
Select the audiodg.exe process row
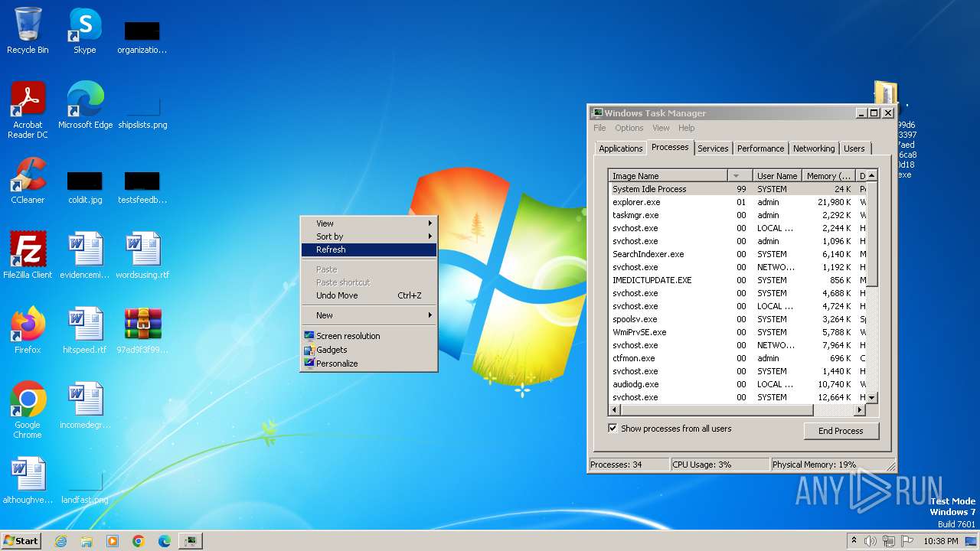tap(737, 384)
